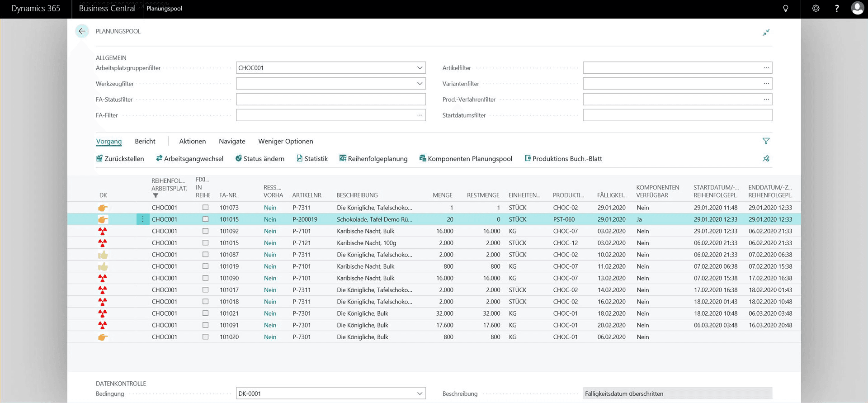Screen dimensions: 868x403
Task: Click thumbs-up icon of row 101087
Action: (103, 255)
